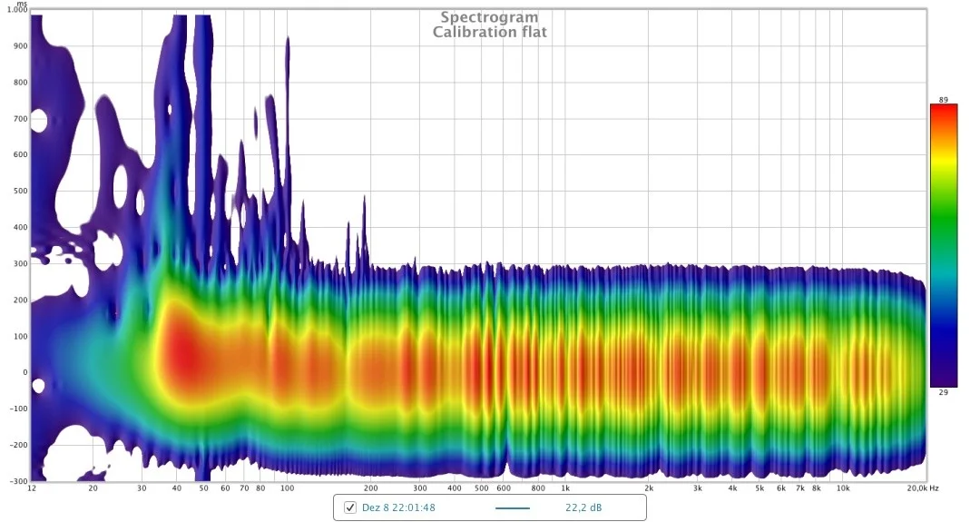Click the 22,2 dB value in legend
The image size is (980, 522).
point(583,507)
